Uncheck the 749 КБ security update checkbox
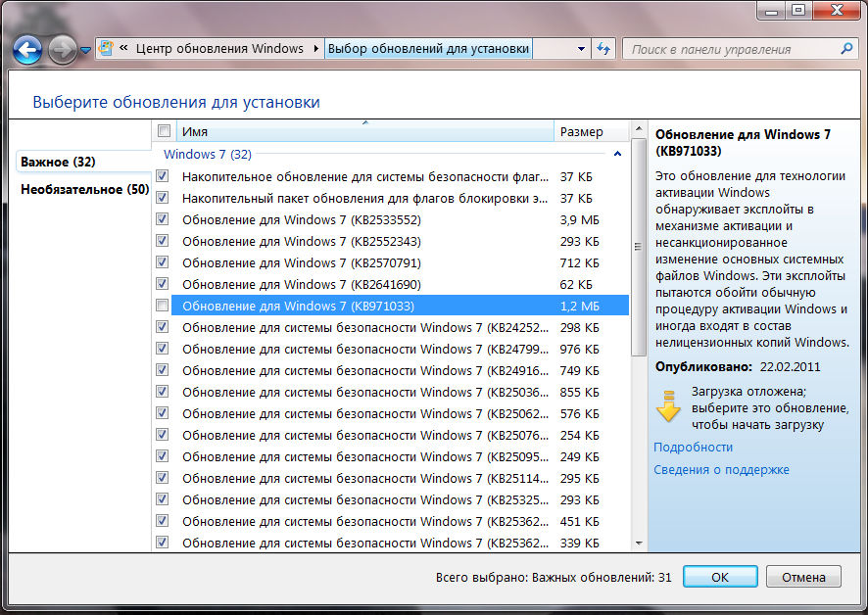 (x=163, y=370)
